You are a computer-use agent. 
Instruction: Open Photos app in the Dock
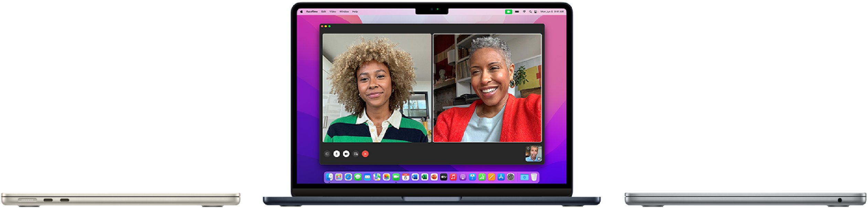pyautogui.click(x=387, y=177)
